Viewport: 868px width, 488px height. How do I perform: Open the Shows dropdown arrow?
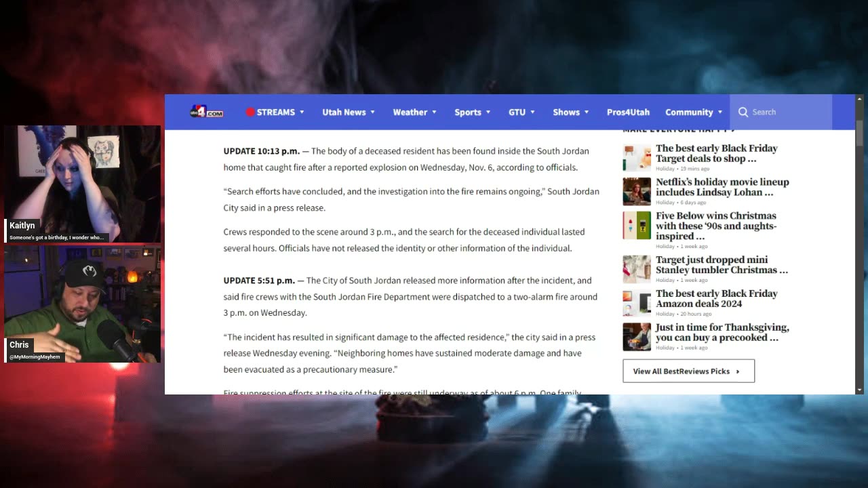[x=587, y=113]
